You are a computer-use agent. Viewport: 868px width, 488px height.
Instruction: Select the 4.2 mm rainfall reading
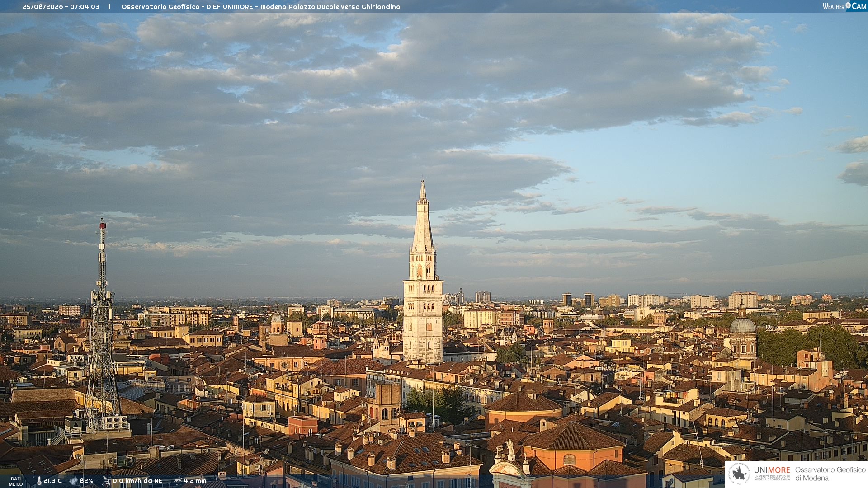(195, 481)
